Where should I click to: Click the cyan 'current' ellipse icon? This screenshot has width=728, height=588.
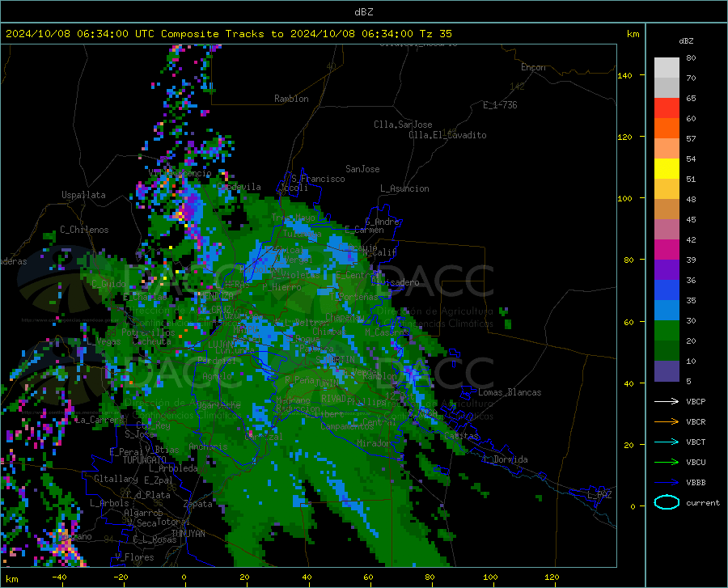pyautogui.click(x=667, y=502)
